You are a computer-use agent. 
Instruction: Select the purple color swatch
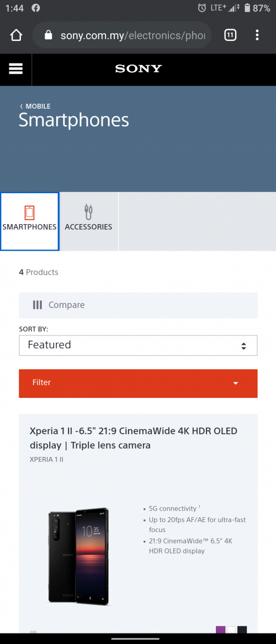pos(221,630)
